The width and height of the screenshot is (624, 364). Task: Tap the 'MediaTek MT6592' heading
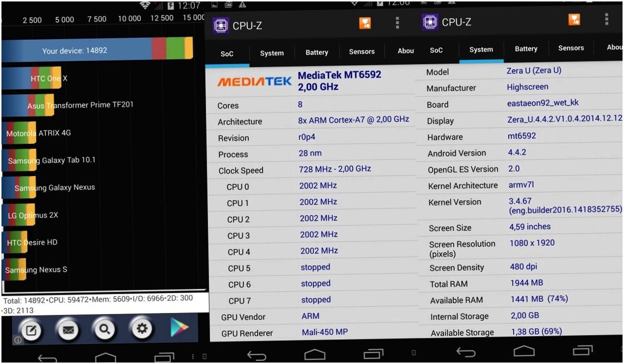(x=339, y=75)
